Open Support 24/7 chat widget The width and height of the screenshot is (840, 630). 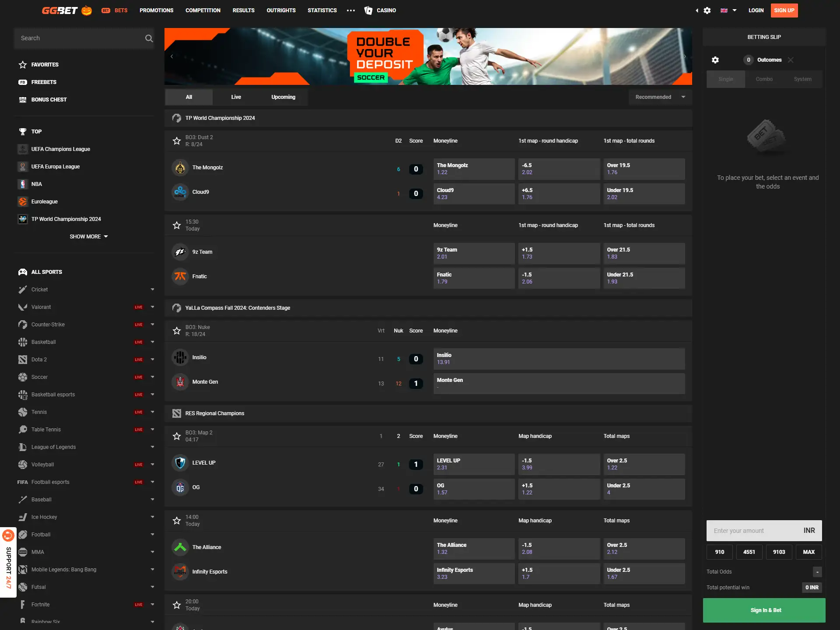pyautogui.click(x=8, y=563)
